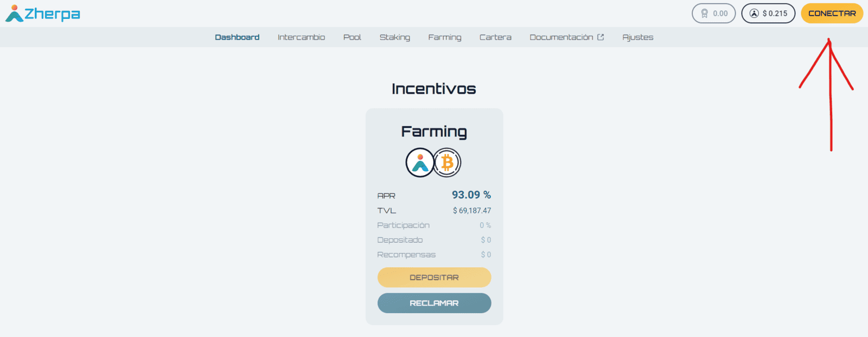
Task: Switch to the Pool tab
Action: pos(352,37)
